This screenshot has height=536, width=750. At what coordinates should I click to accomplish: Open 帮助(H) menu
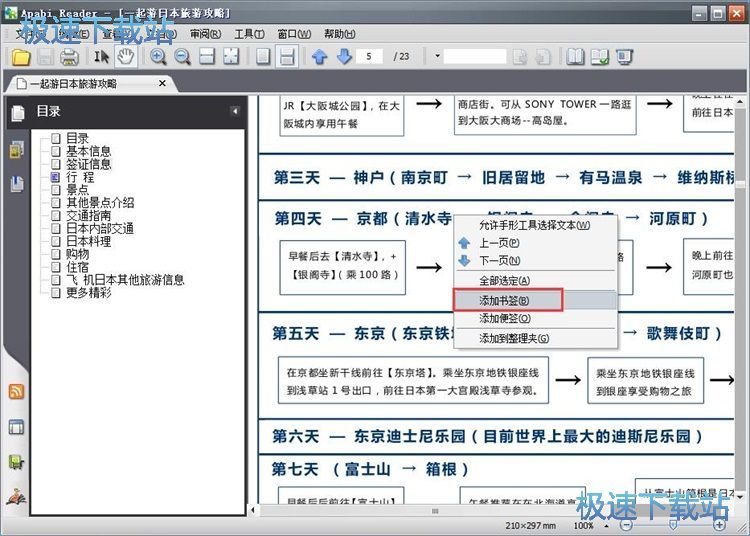pos(340,34)
